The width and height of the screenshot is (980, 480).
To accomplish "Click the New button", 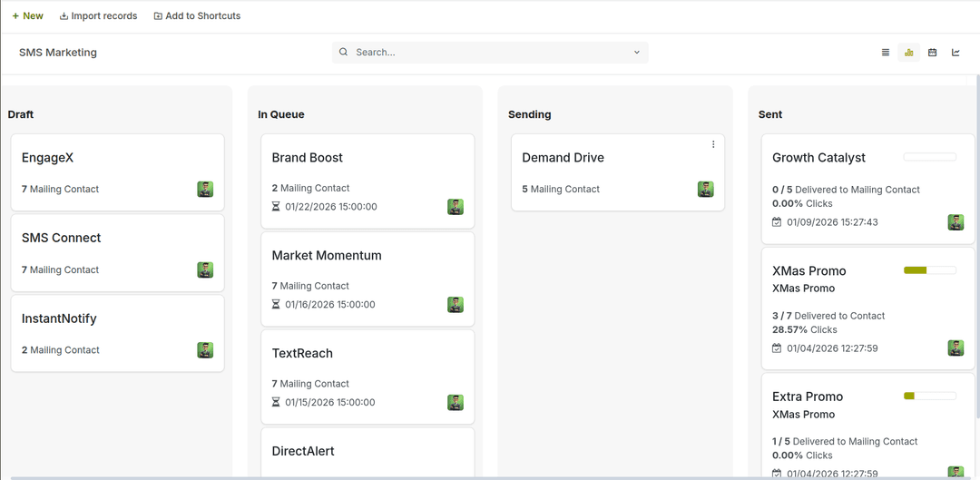I will 27,16.
